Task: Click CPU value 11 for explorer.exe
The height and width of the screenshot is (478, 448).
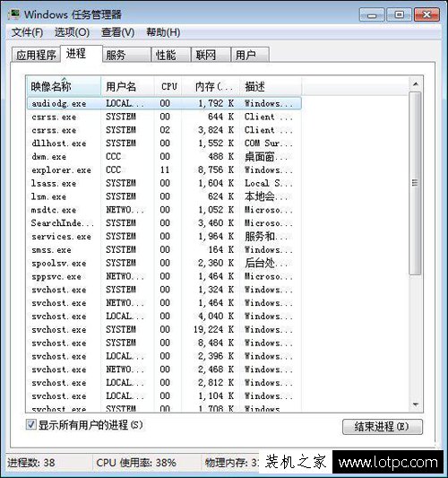Action: tap(165, 169)
